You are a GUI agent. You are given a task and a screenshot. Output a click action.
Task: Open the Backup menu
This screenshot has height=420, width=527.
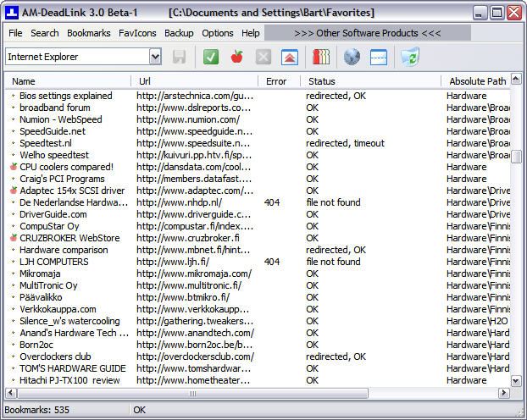(x=179, y=33)
